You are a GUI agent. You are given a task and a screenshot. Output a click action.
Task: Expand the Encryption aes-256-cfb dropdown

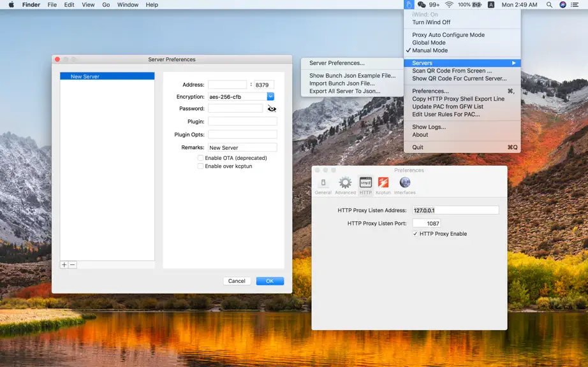(270, 97)
